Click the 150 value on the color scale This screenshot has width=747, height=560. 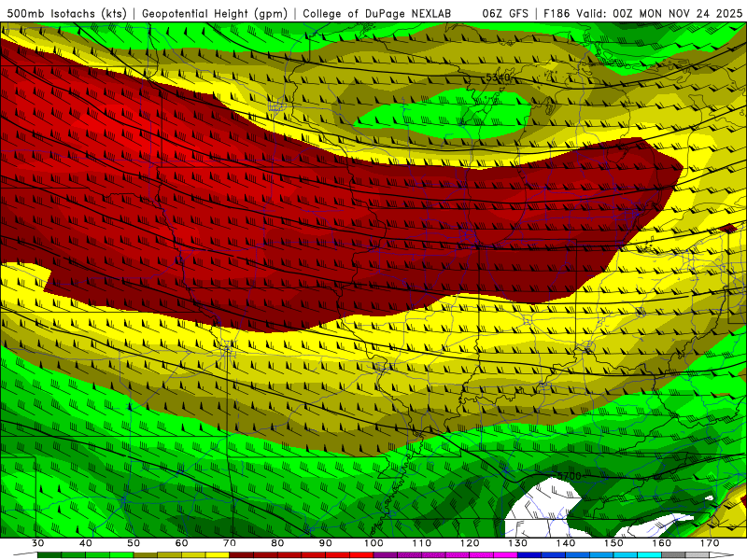point(613,543)
